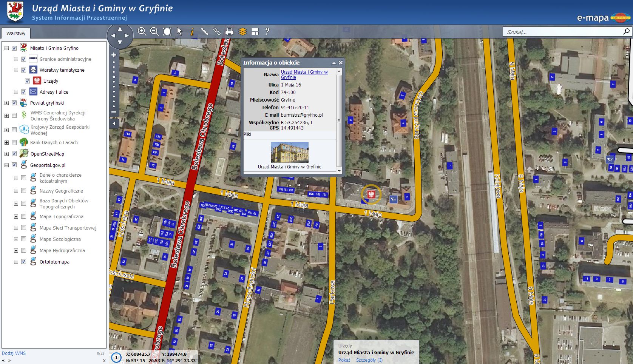Screen dimensions: 633x364
Task: Expand Mapa Topograficzna node
Action: [16, 216]
